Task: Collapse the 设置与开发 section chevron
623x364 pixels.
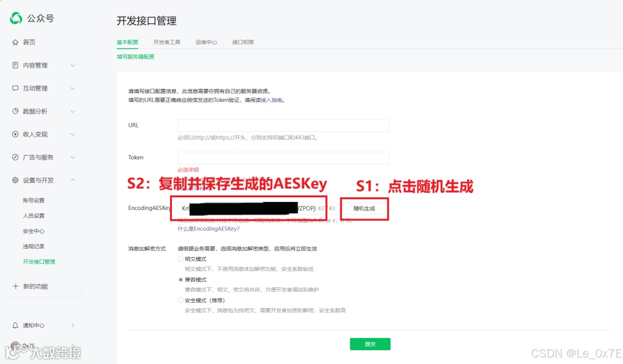Action: pos(73,180)
